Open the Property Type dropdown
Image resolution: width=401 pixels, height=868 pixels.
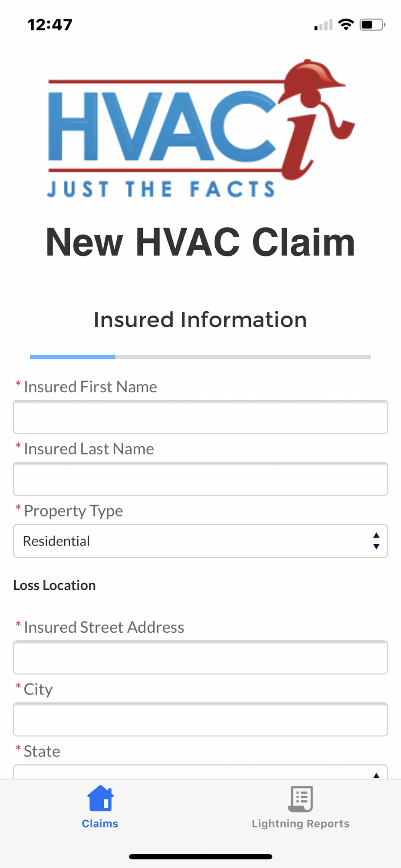point(200,541)
